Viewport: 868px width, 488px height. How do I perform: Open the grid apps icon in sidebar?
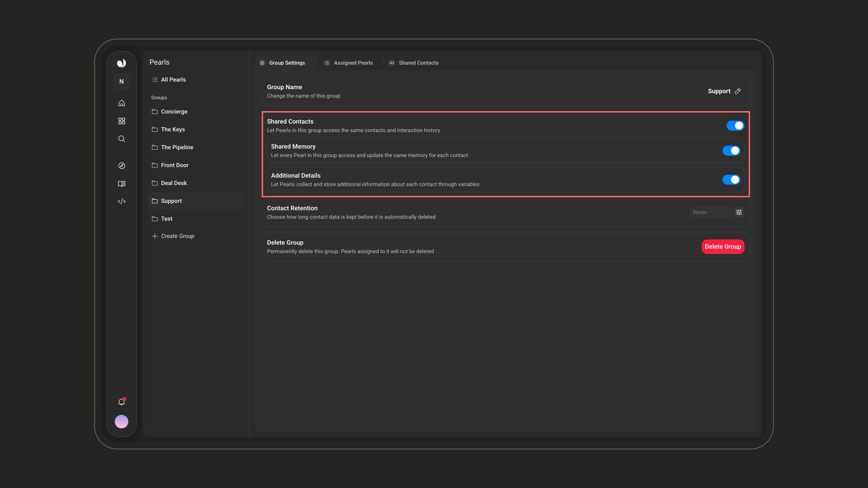click(122, 121)
